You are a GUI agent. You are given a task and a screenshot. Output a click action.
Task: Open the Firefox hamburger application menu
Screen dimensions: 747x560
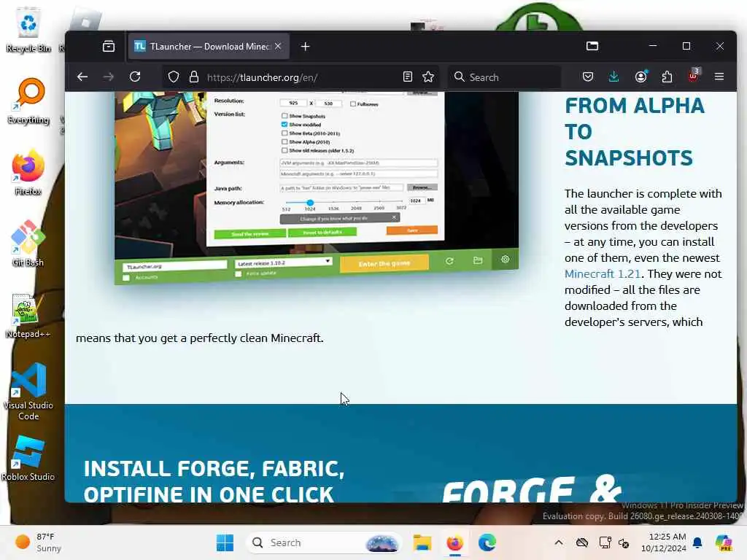[719, 77]
